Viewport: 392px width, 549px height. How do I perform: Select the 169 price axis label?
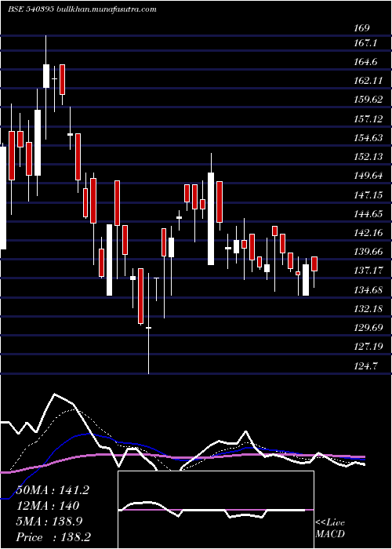tap(362, 27)
